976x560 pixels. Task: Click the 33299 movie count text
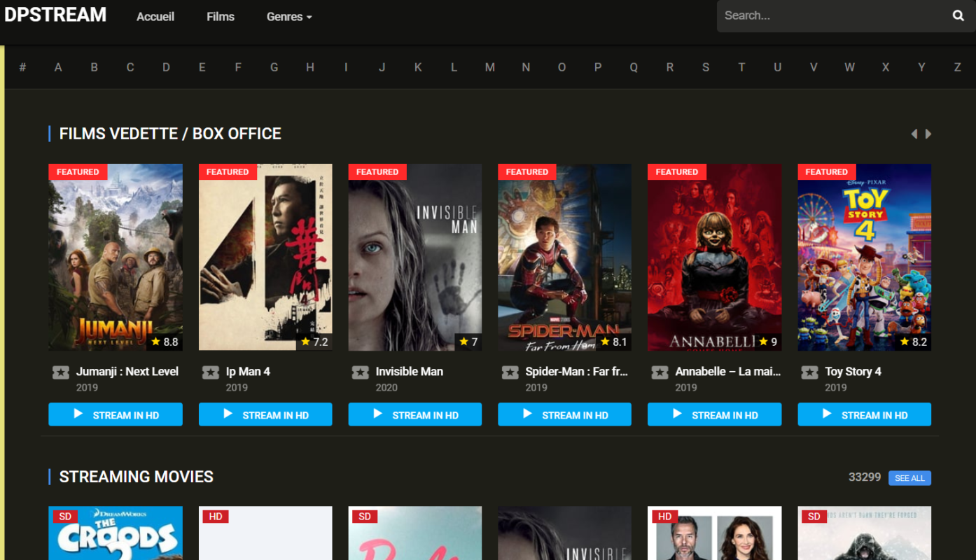point(865,477)
